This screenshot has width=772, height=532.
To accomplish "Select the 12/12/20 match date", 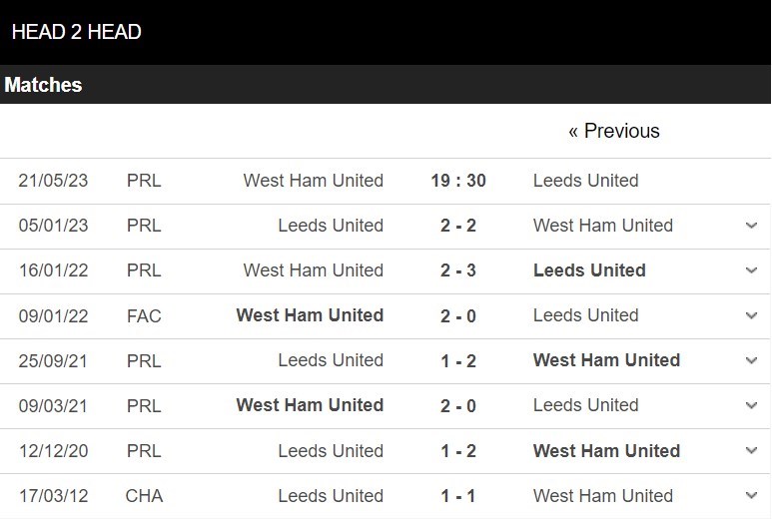I will coord(53,451).
